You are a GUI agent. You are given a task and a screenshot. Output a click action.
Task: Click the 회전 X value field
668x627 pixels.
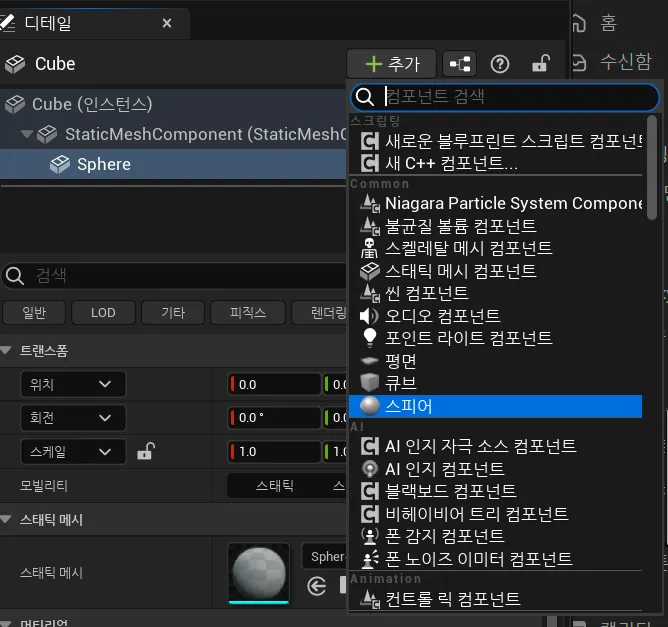[274, 417]
